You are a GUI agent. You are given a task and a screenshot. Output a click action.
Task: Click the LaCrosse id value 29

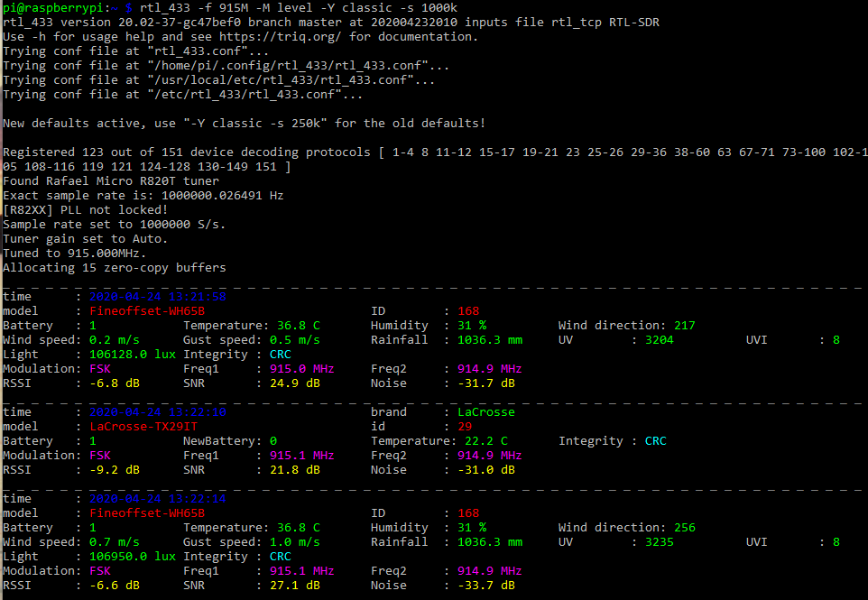click(465, 426)
